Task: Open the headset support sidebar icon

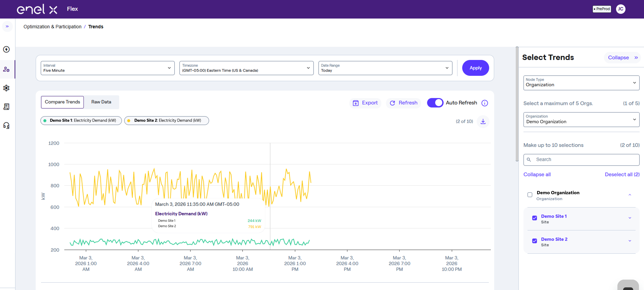Action: pos(6,125)
